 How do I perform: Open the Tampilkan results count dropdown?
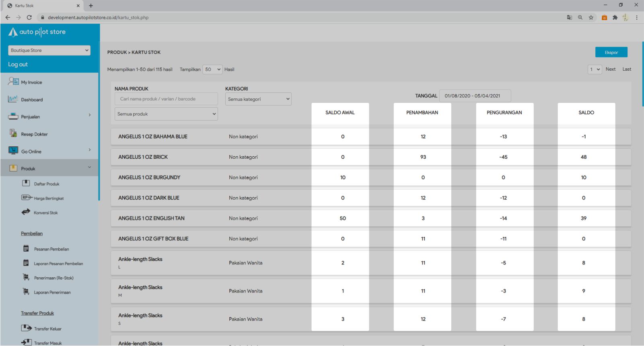(212, 70)
